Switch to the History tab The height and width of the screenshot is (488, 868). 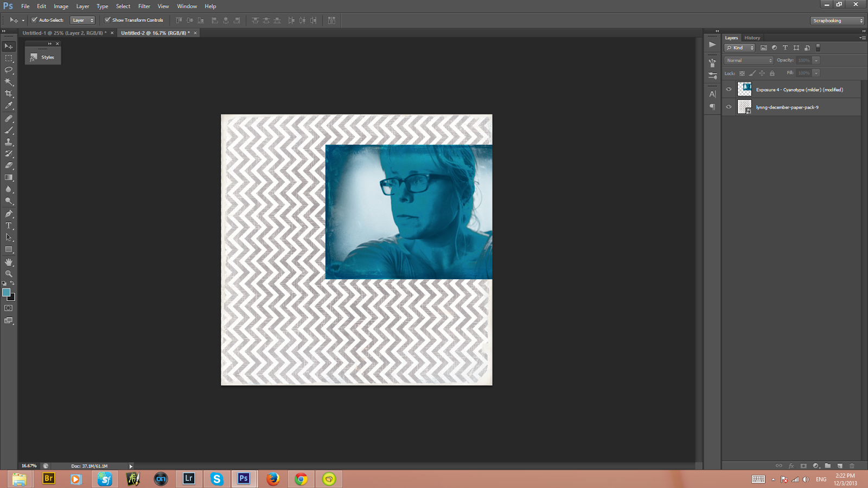tap(752, 38)
